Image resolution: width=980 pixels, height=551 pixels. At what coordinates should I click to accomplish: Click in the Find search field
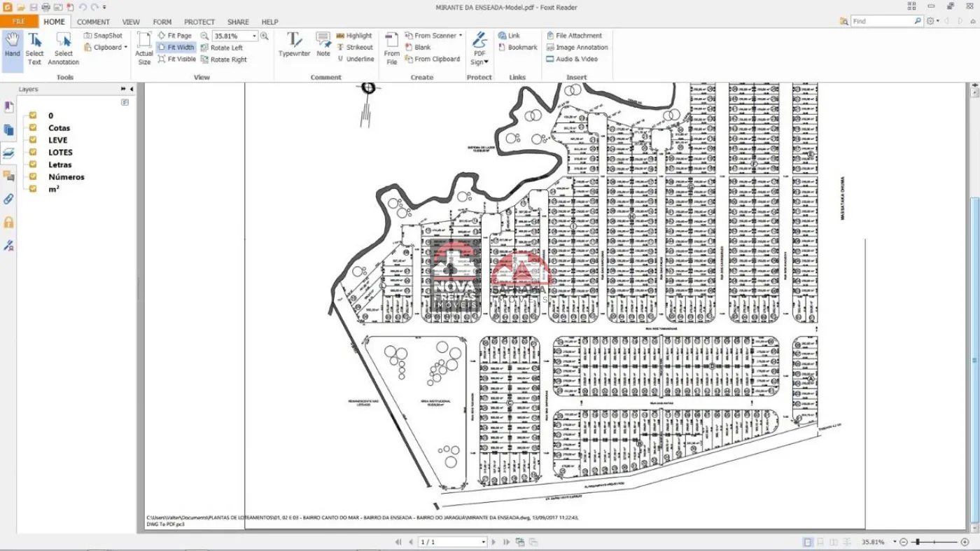point(881,21)
